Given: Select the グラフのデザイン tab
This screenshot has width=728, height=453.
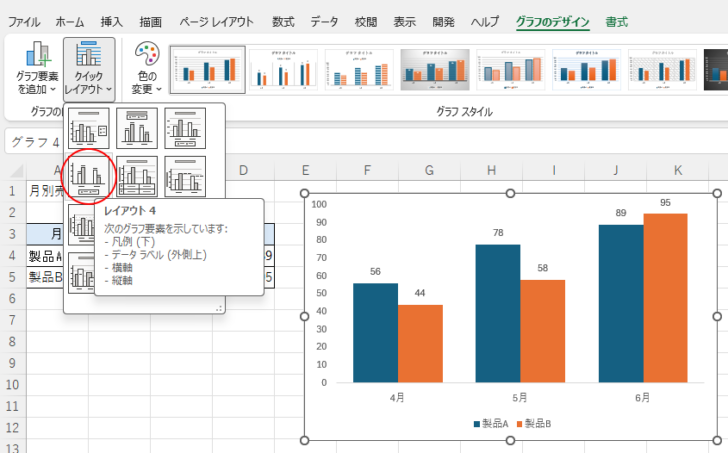Looking at the screenshot, I should click(552, 22).
